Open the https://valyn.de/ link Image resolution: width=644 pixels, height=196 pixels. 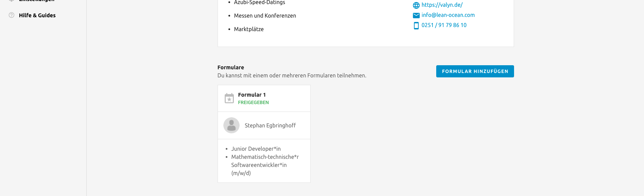point(442,5)
